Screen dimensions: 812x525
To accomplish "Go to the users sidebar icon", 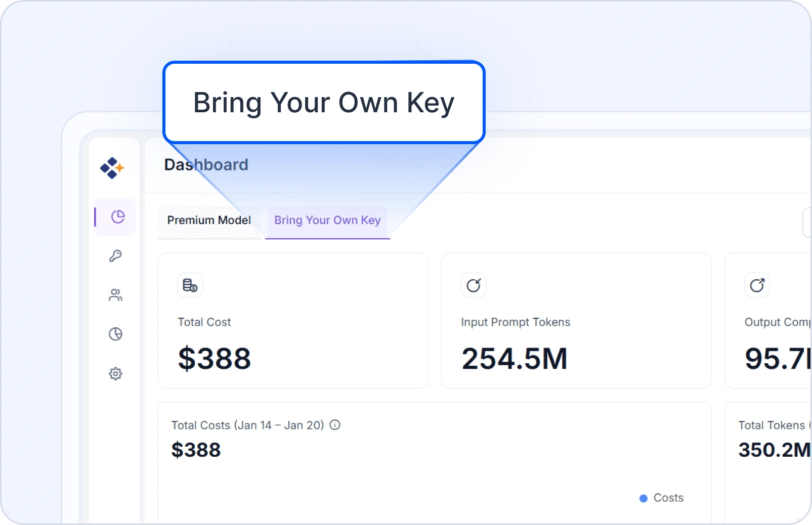I will tap(115, 295).
